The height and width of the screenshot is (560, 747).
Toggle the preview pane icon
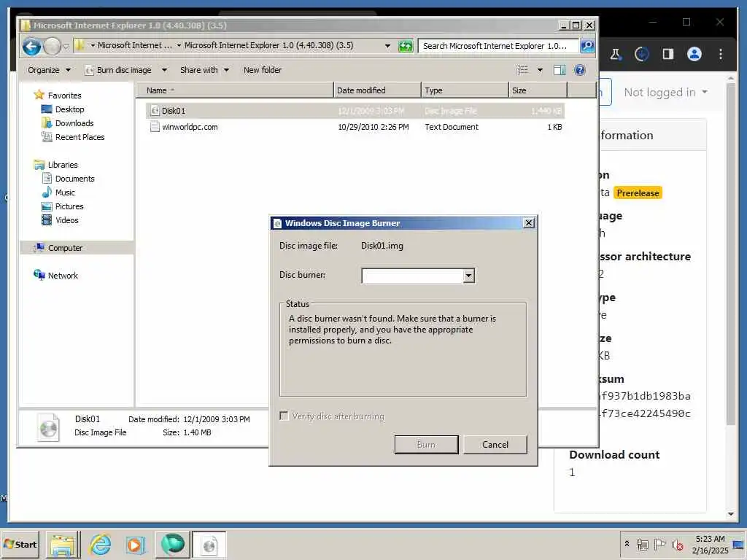click(560, 70)
